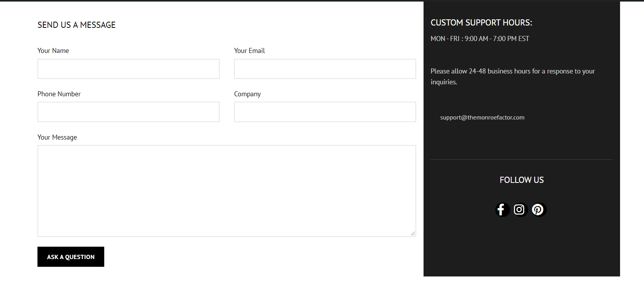The image size is (644, 307).
Task: Click the 'Your Email' field label
Action: [x=249, y=51]
